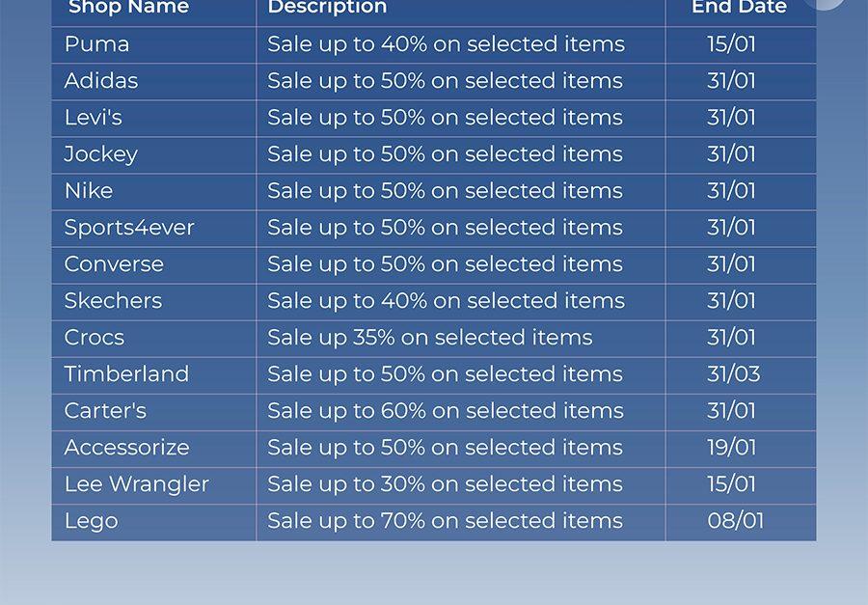Click the Crocs sale description
Viewport: 868px width, 605px height.
click(x=429, y=338)
